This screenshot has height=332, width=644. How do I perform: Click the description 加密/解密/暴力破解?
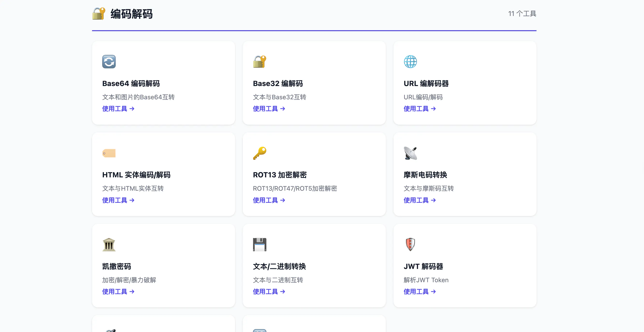(x=129, y=280)
